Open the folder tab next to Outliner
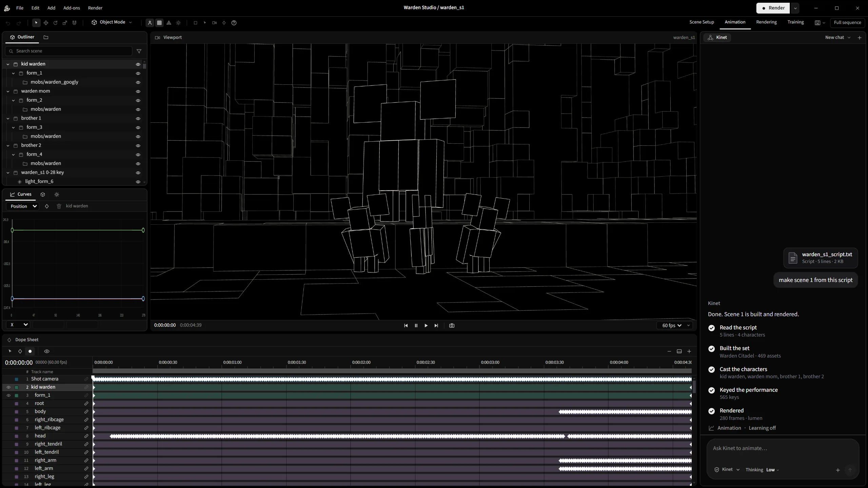 coord(46,37)
